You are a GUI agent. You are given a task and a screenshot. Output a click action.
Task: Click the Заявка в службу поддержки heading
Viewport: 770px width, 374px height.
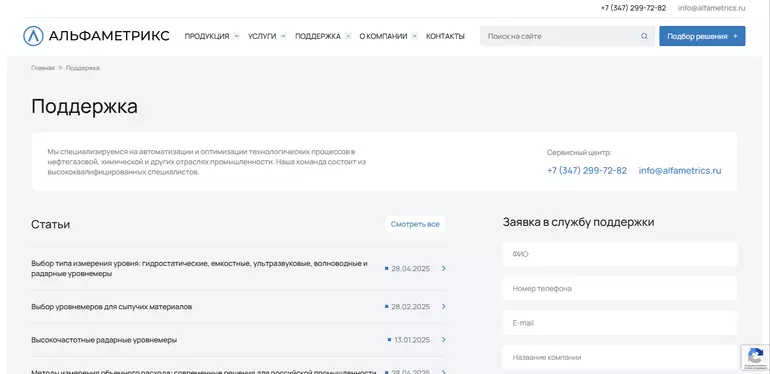click(x=578, y=222)
